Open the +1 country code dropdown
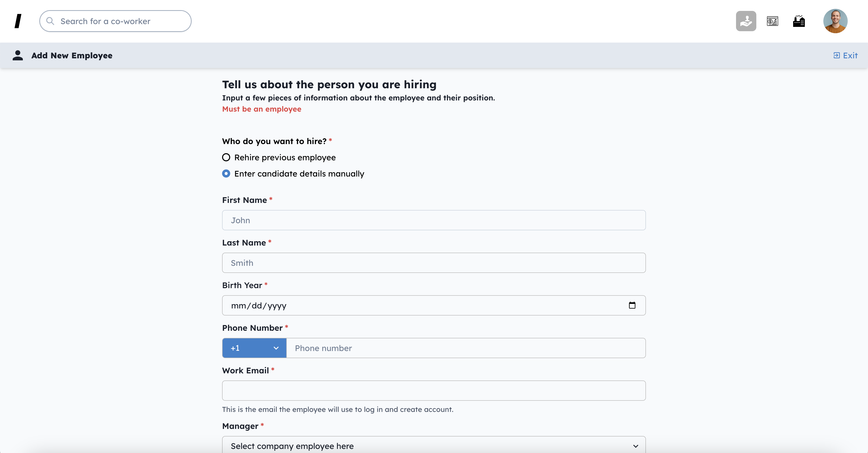 254,348
